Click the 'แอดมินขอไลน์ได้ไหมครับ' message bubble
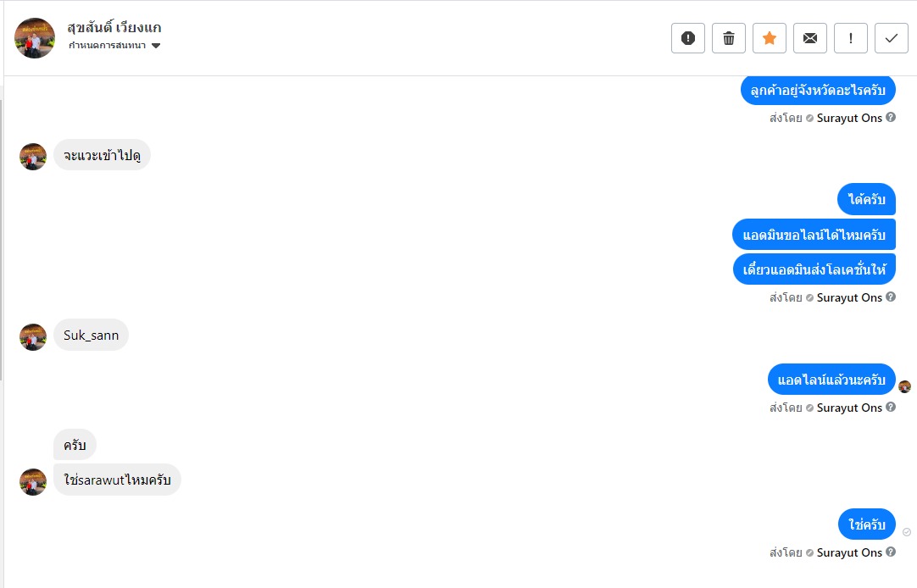This screenshot has width=917, height=588. pyautogui.click(x=814, y=235)
